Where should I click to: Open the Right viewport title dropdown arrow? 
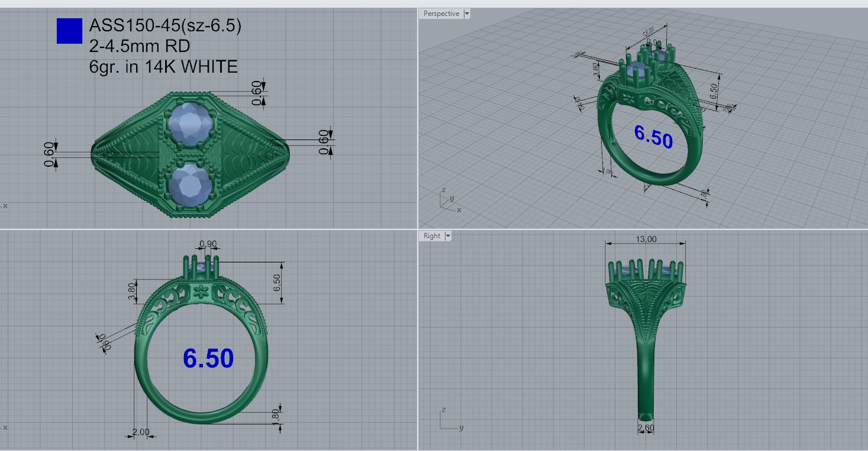coord(448,236)
